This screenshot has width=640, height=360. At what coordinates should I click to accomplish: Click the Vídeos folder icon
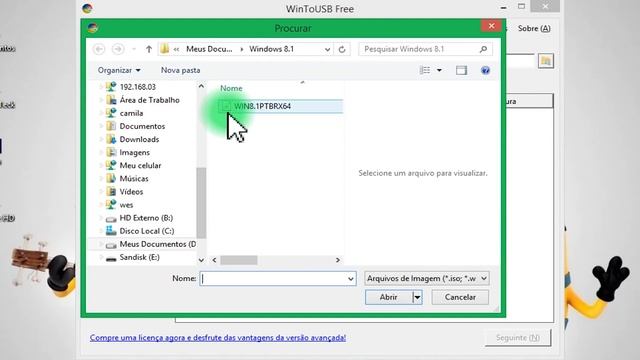pyautogui.click(x=111, y=191)
